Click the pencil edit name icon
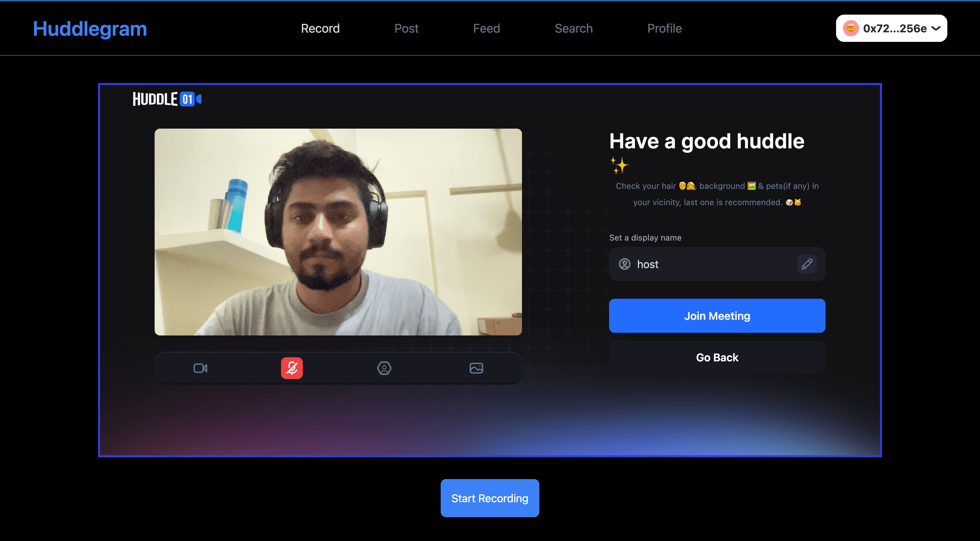The width and height of the screenshot is (980, 541). click(806, 264)
